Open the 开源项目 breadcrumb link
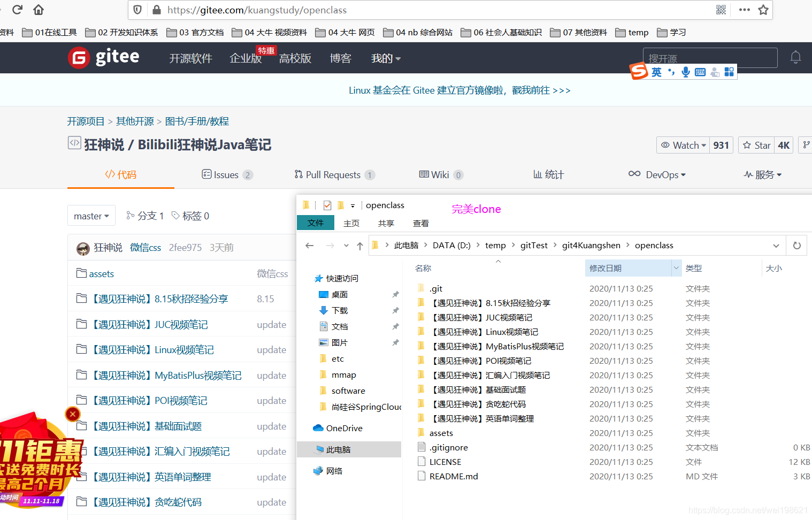The width and height of the screenshot is (812, 520). [86, 121]
